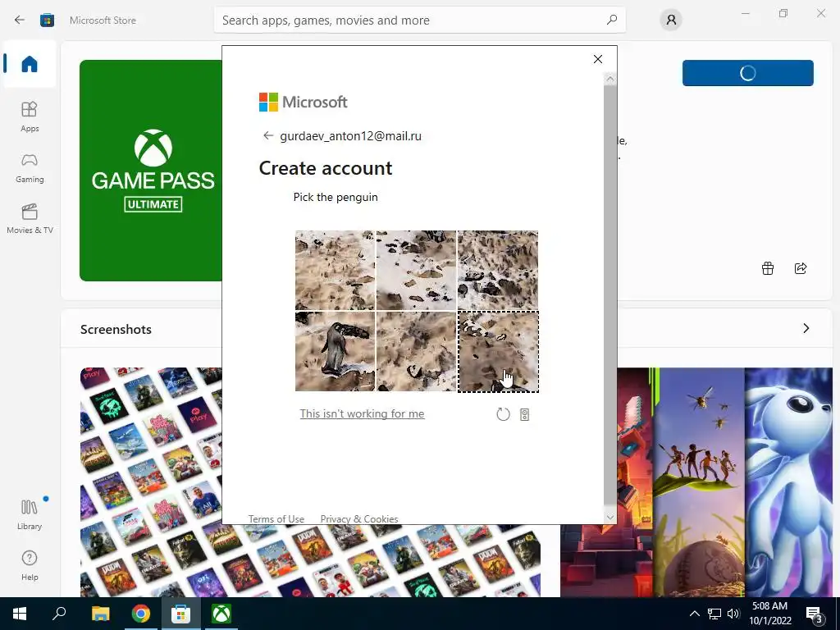Open the Gaming section
Viewport: 840px width, 630px height.
coord(30,168)
